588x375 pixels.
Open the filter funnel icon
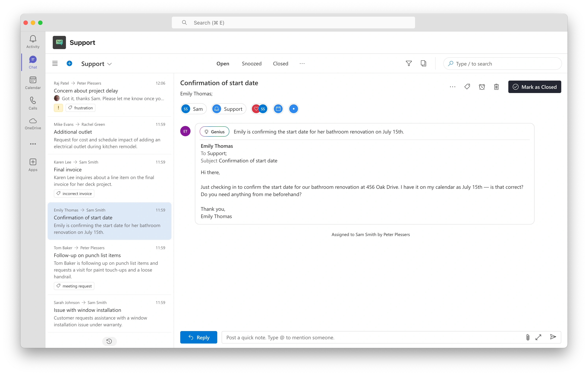(408, 64)
